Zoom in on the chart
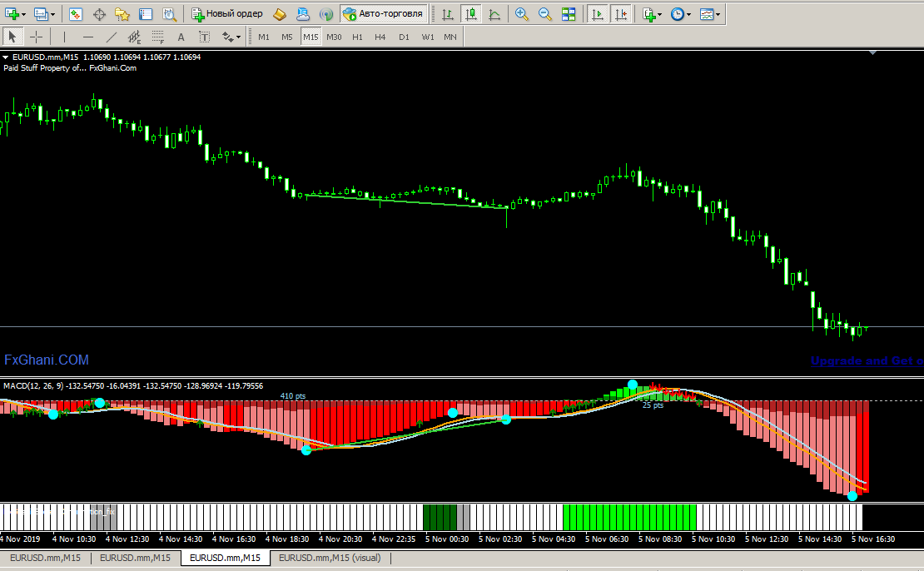 click(x=522, y=14)
